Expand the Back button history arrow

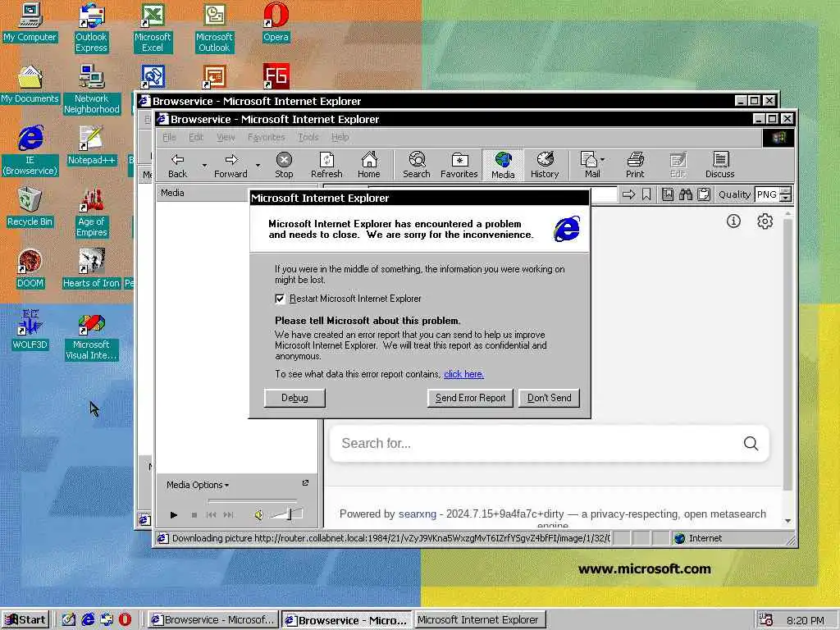coord(204,165)
